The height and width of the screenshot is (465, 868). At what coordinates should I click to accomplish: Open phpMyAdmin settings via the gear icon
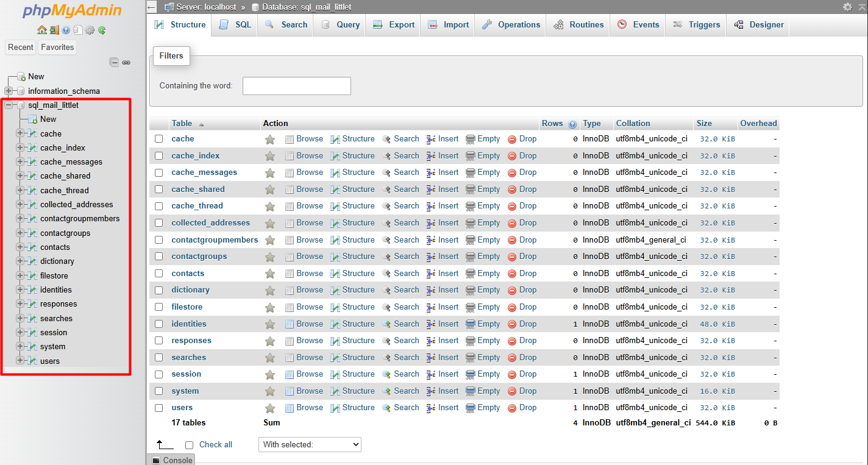click(x=89, y=29)
